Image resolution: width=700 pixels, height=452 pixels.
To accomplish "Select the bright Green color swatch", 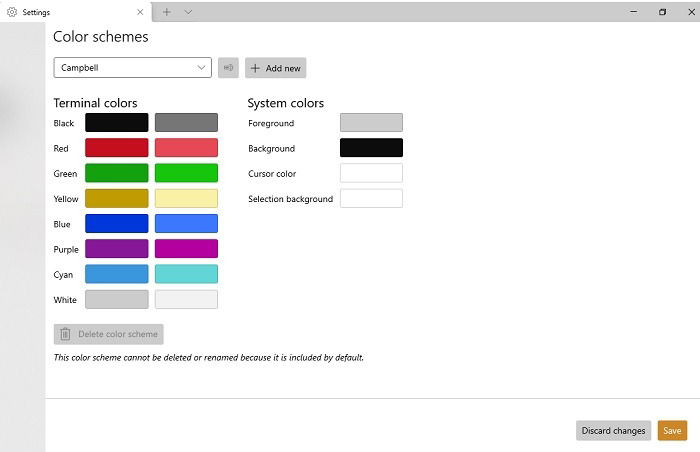I will tap(186, 173).
